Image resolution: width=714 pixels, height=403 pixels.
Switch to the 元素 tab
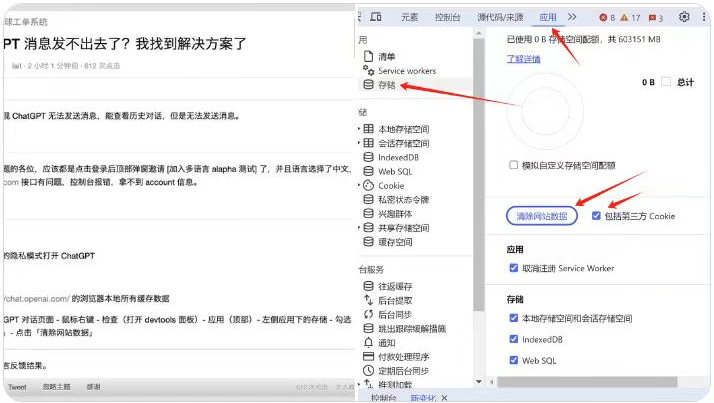point(409,17)
